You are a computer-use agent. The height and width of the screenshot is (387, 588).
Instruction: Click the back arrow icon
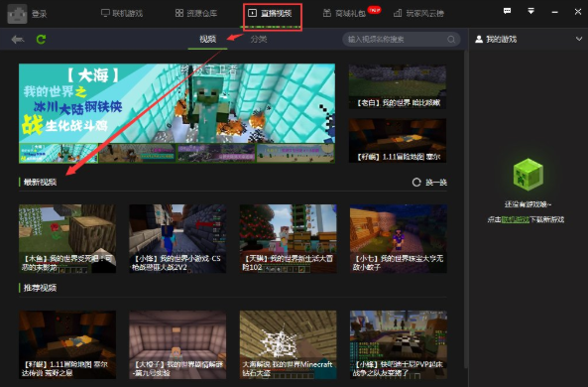coord(18,39)
